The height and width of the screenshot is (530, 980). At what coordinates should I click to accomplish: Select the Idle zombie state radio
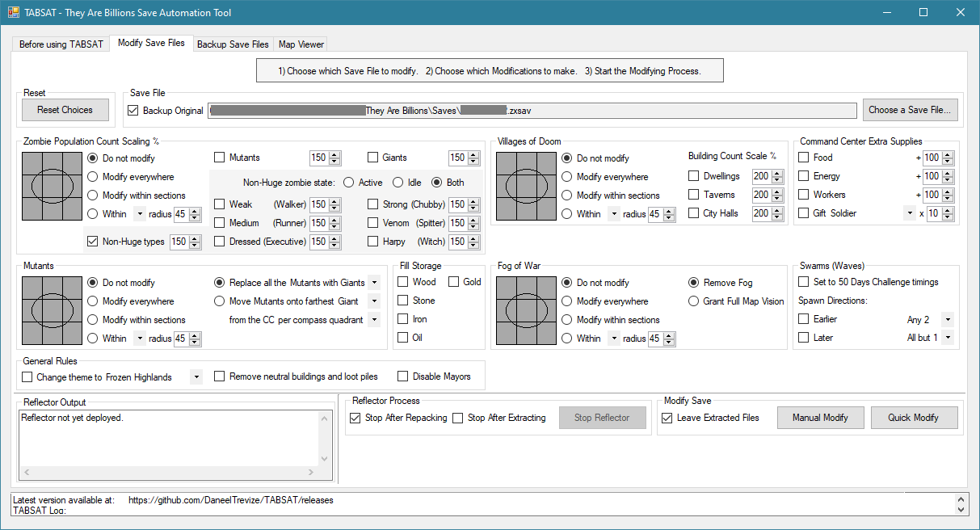pos(407,183)
